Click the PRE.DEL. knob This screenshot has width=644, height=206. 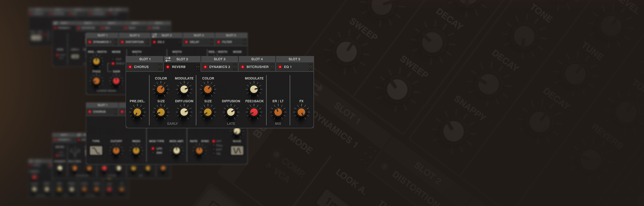137,112
